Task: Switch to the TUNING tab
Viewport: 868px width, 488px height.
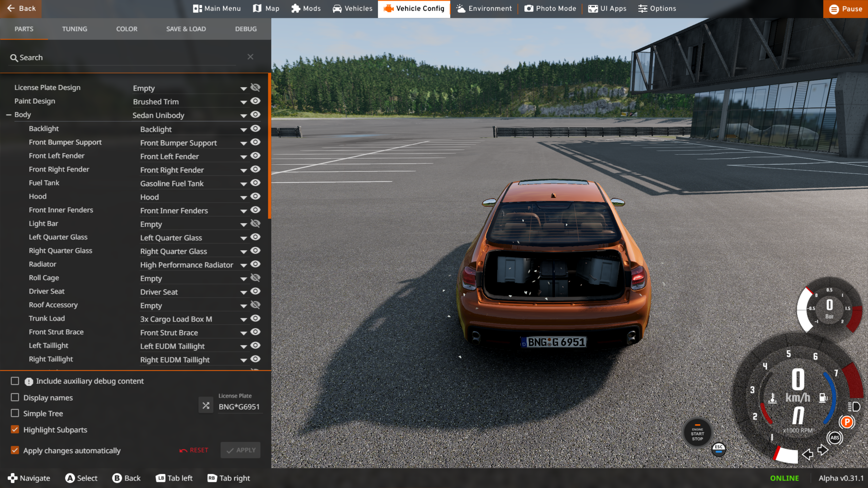Action: pos(75,29)
